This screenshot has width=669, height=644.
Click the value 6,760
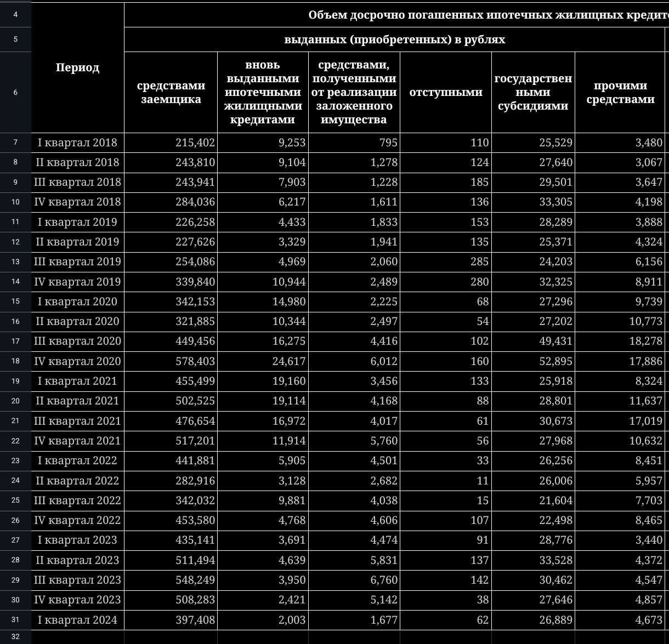[354, 580]
